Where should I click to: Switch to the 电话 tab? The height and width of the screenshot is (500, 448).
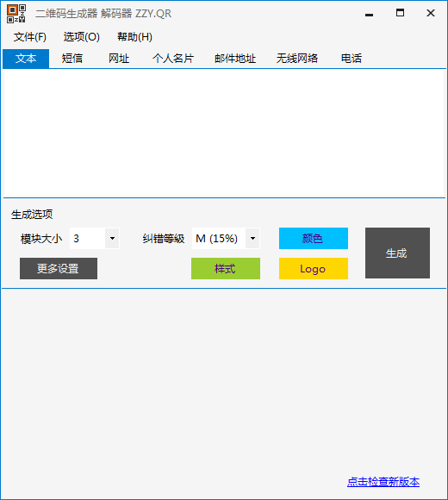(x=352, y=59)
